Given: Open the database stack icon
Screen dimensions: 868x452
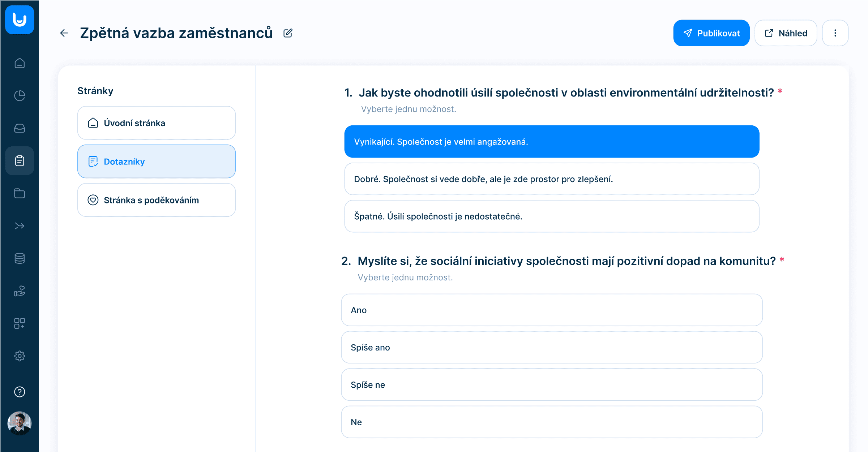Looking at the screenshot, I should (20, 258).
